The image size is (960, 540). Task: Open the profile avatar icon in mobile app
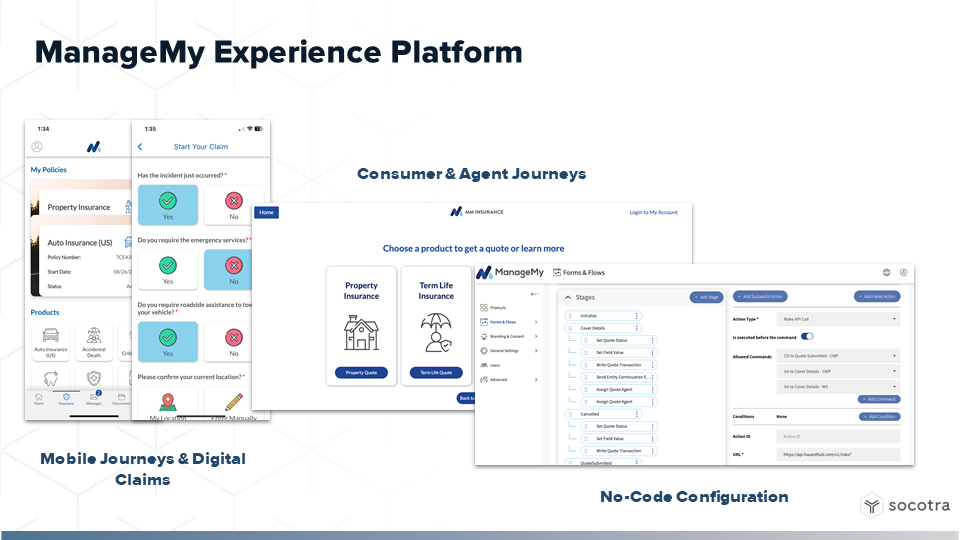[x=37, y=146]
